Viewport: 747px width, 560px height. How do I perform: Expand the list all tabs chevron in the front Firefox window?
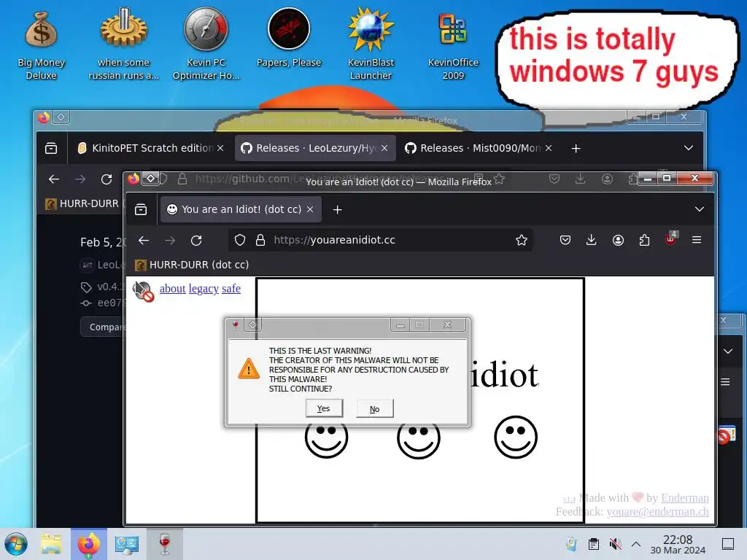point(700,209)
